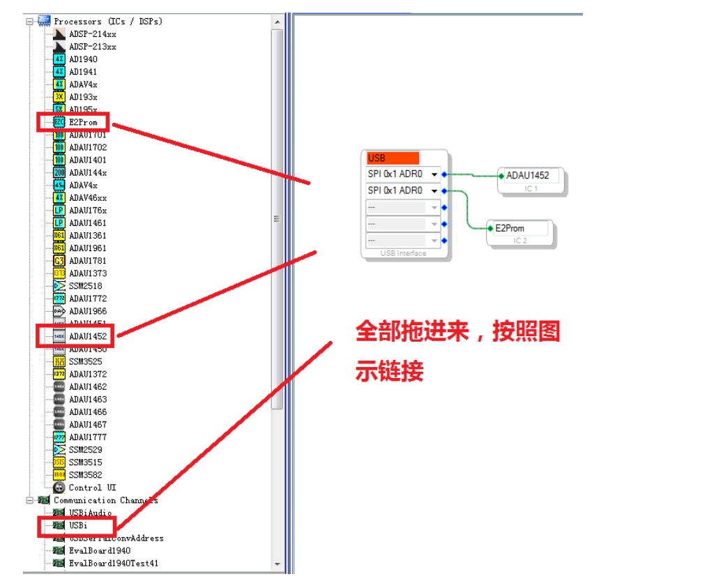Select the SSM3582 tree item
Screen dimensions: 707x588
86,475
